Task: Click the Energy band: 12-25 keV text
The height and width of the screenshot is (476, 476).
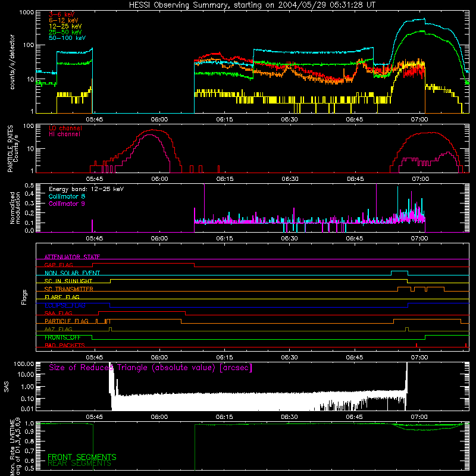Action: 86,189
